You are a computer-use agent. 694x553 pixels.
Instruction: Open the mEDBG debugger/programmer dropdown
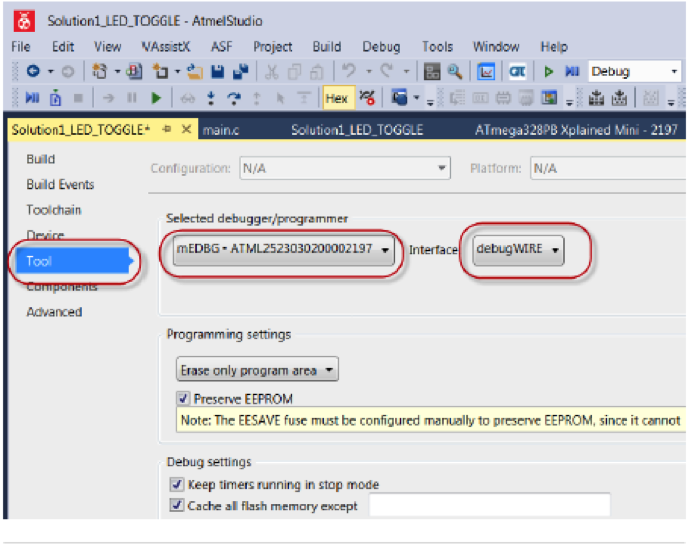[x=283, y=249]
